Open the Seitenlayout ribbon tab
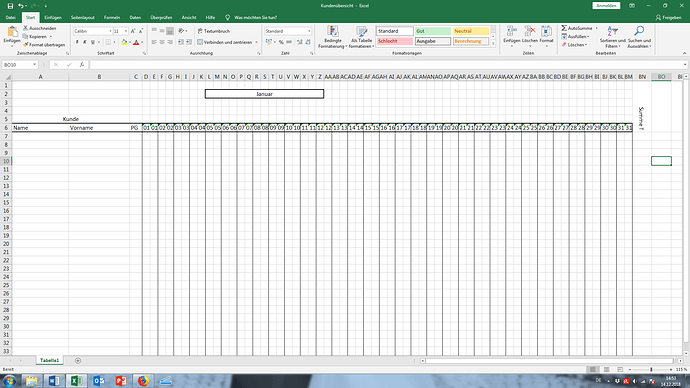 (x=83, y=18)
